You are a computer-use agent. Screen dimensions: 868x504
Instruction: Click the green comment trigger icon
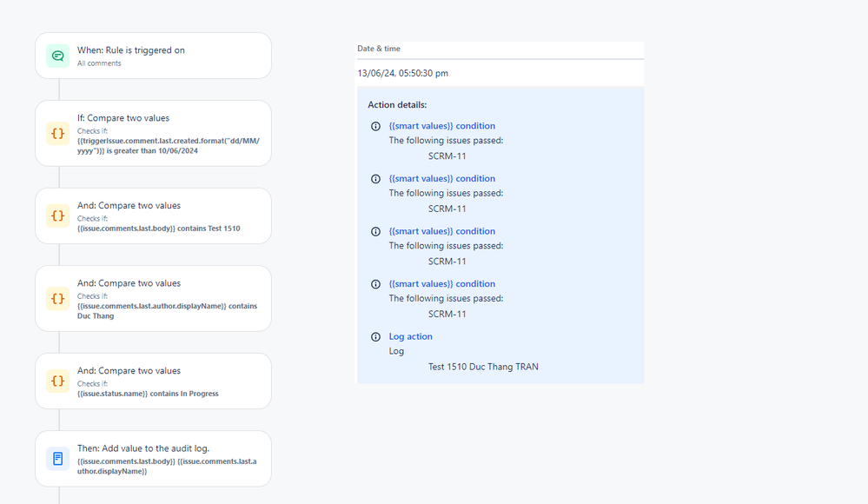point(58,56)
